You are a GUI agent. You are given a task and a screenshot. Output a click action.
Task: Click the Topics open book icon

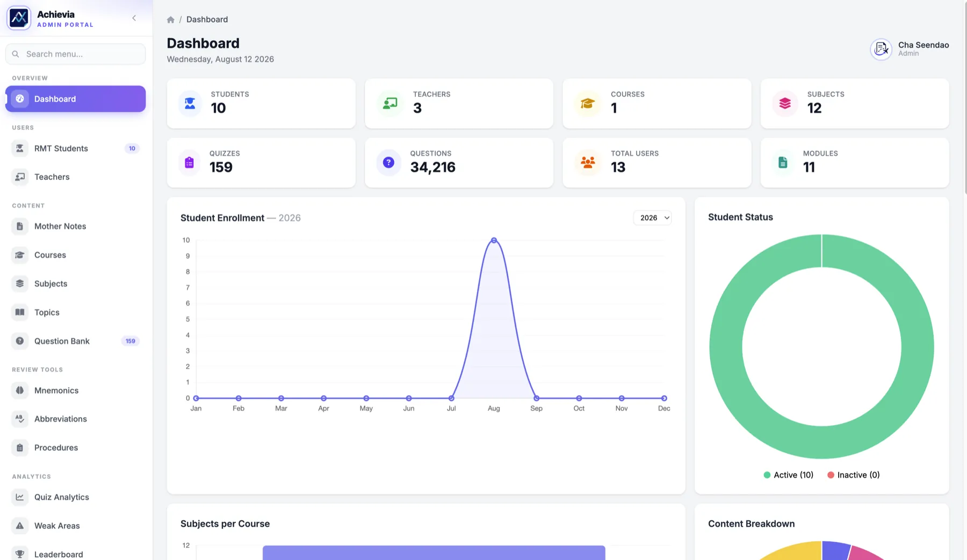20,312
